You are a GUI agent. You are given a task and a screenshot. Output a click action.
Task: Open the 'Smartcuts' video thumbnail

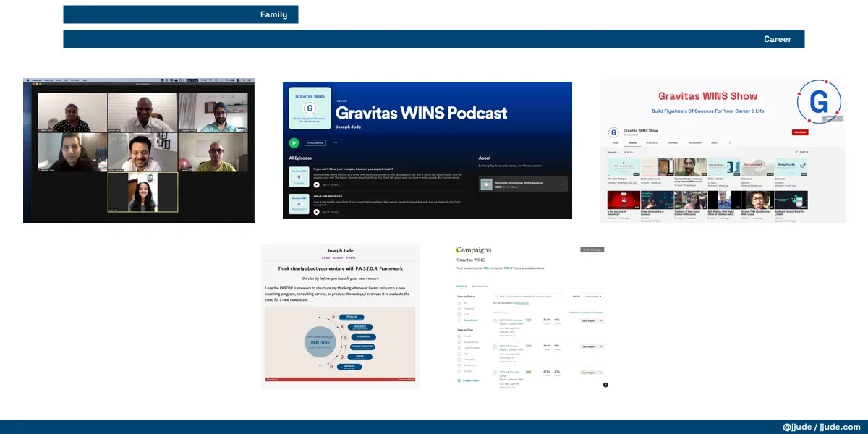791,167
